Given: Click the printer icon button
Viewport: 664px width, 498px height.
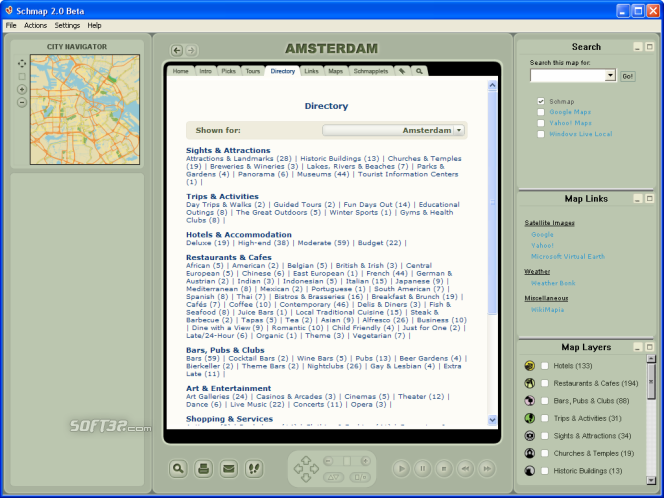Looking at the screenshot, I should pyautogui.click(x=204, y=469).
